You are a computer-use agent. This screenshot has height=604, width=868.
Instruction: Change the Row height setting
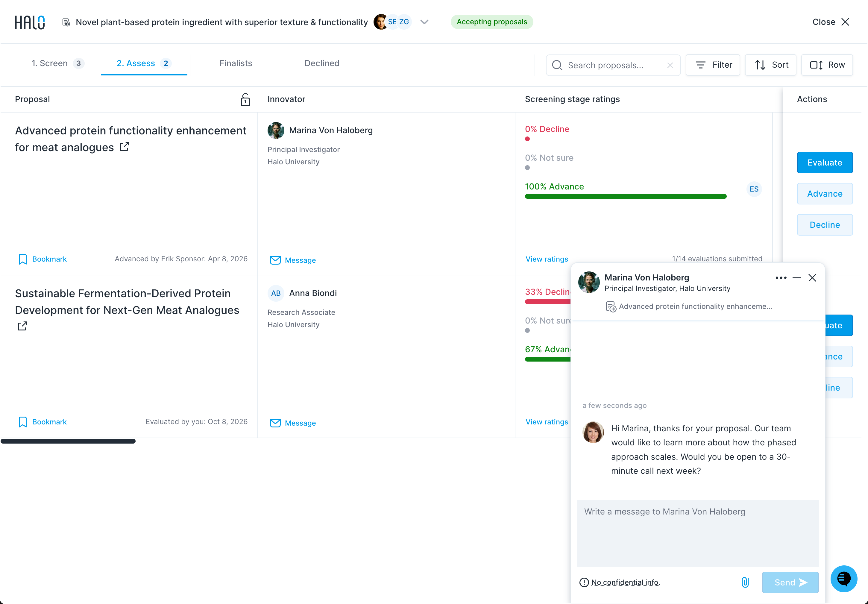click(827, 65)
